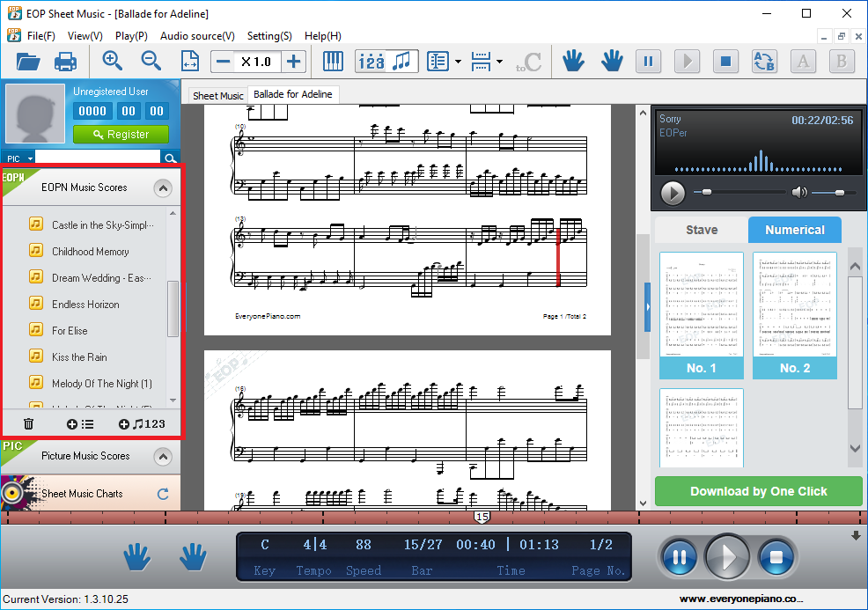Show the piano keyboard icon in toolbar
The height and width of the screenshot is (610, 868).
[334, 62]
